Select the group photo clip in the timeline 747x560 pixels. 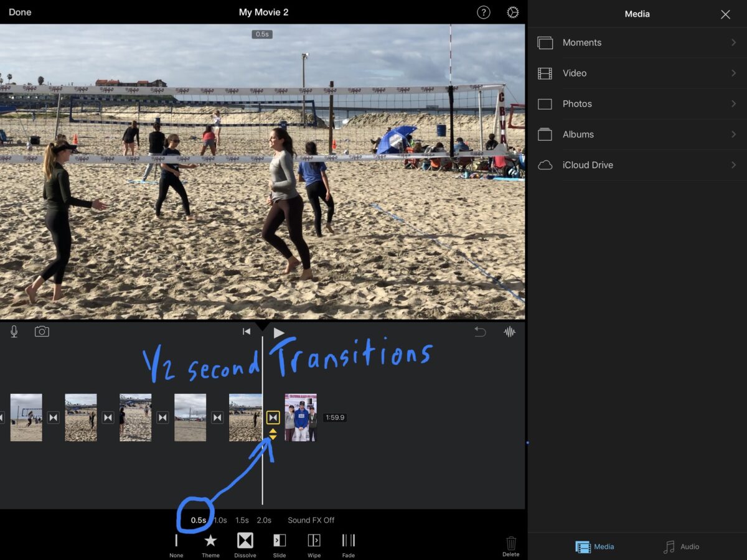click(301, 417)
